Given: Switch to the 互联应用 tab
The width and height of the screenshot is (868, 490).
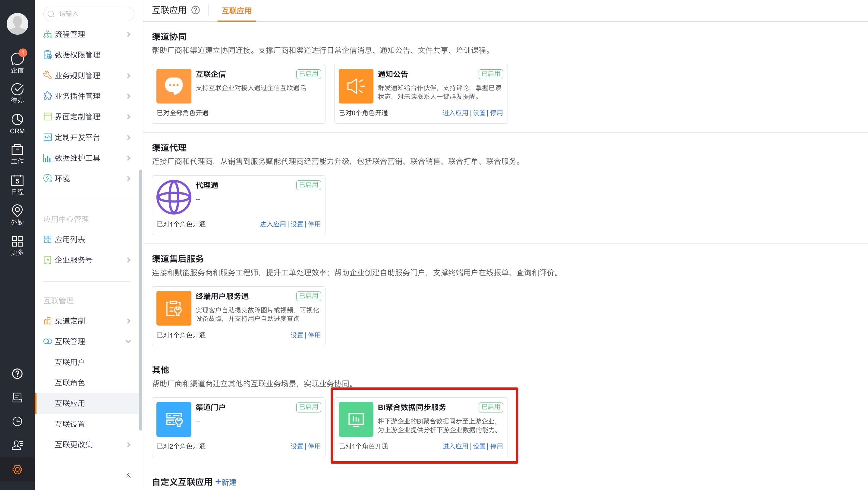Looking at the screenshot, I should (236, 11).
